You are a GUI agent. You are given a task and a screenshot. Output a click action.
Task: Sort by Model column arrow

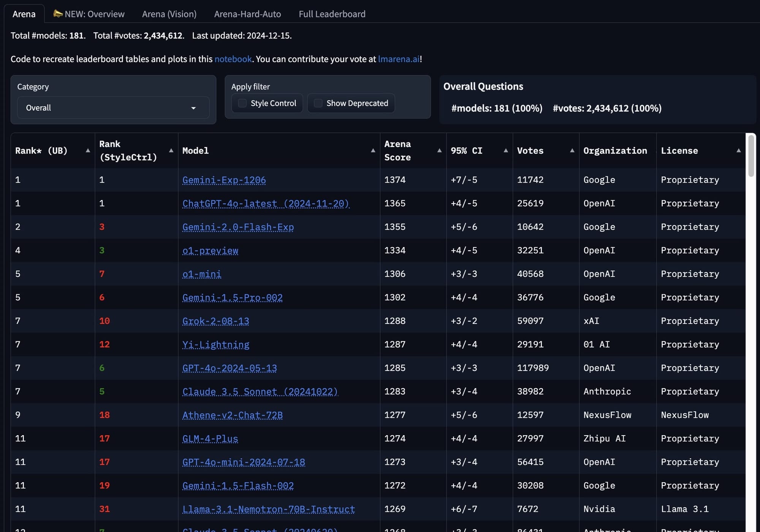point(373,150)
